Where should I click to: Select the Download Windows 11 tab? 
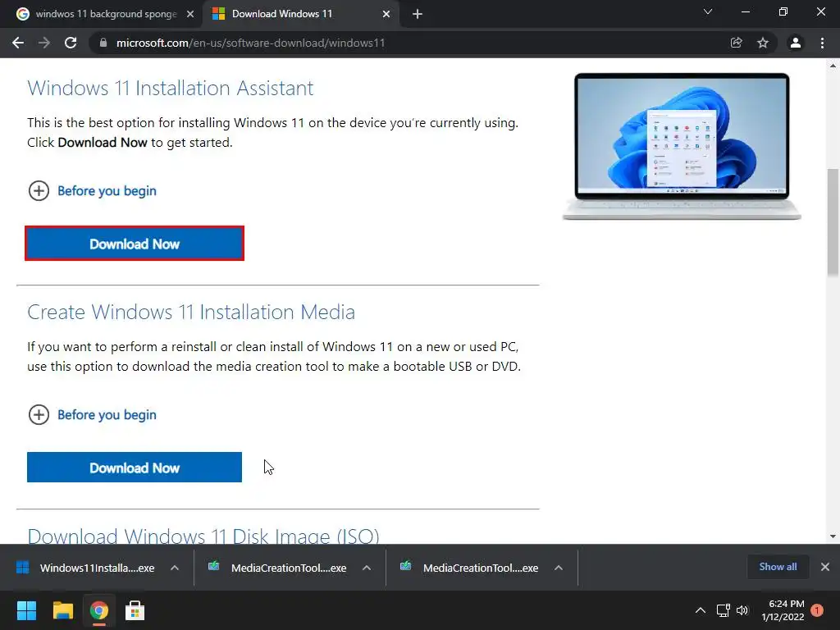click(303, 14)
